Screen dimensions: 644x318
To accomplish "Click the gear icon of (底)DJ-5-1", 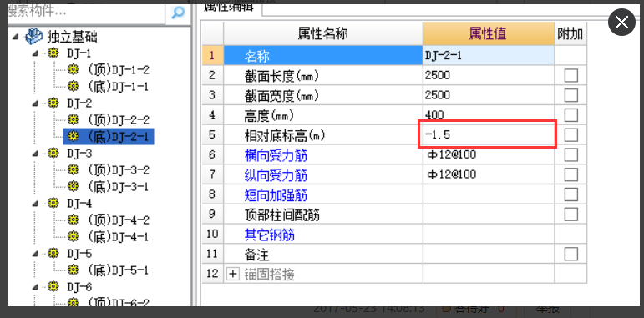I will [x=74, y=270].
